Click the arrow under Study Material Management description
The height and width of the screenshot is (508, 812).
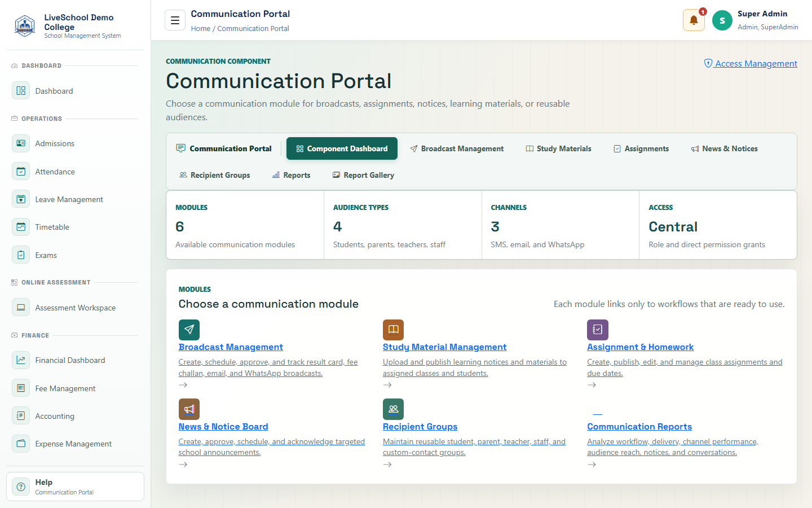point(387,385)
